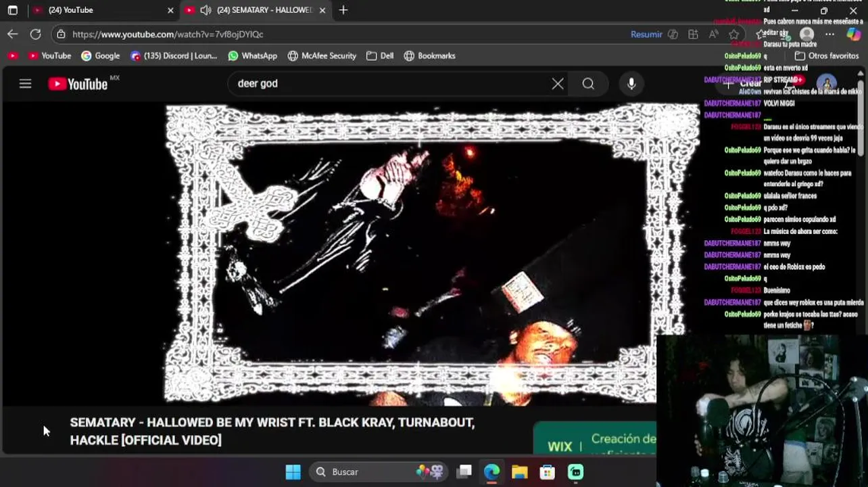Click the YouTube search magnifier button
This screenshot has height=487, width=868.
[588, 84]
